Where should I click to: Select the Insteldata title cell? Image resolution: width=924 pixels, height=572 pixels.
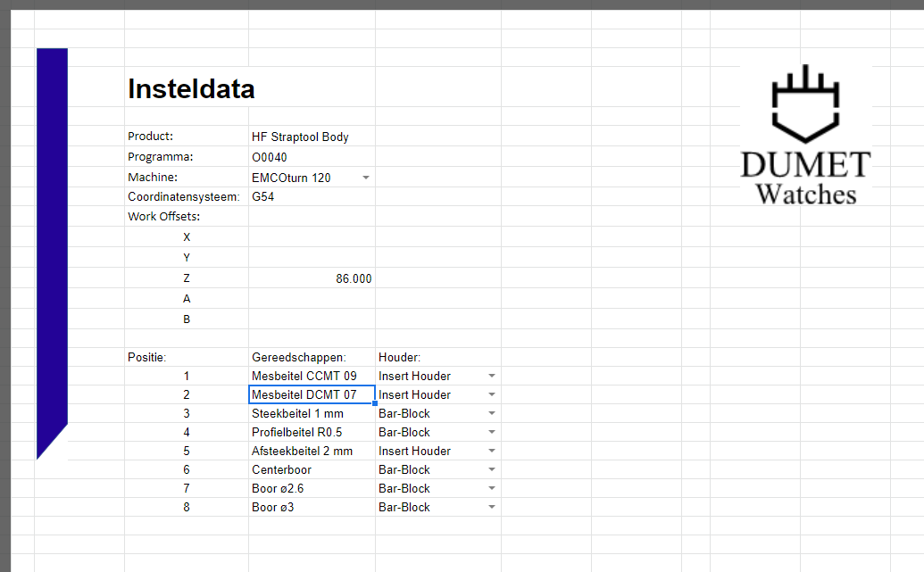point(191,87)
